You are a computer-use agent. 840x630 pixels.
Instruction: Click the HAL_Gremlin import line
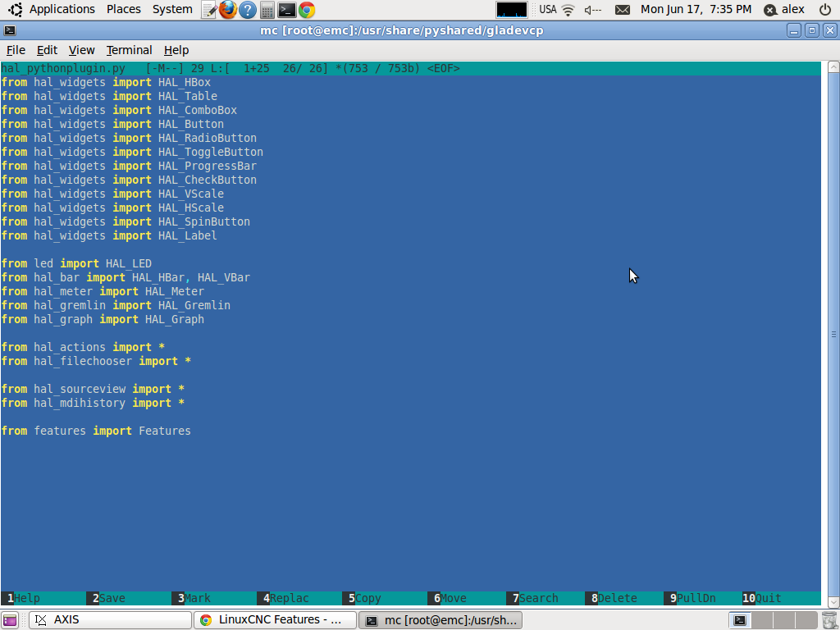coord(116,305)
